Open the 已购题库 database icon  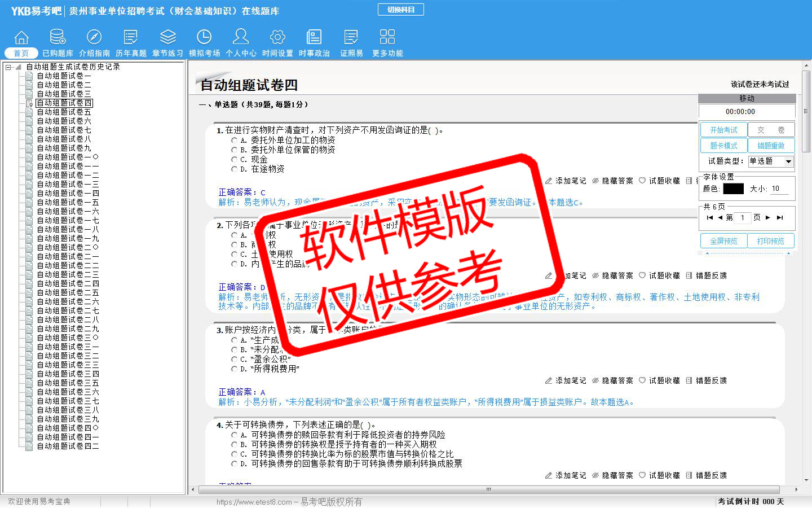point(58,38)
